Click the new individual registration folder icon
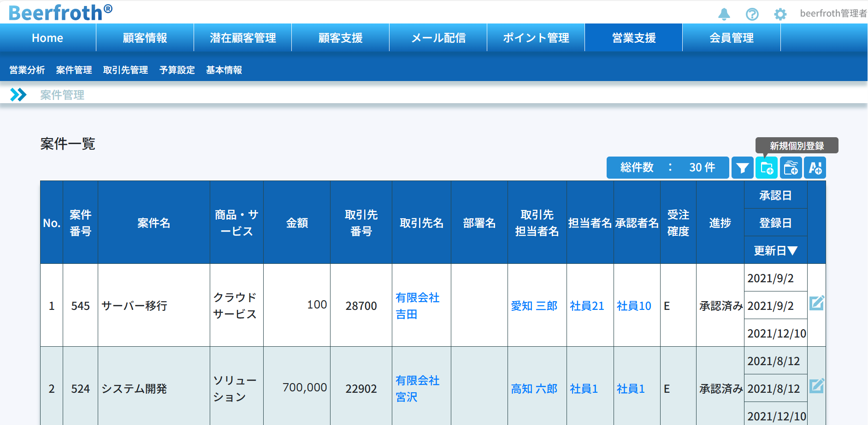Image resolution: width=868 pixels, height=425 pixels. tap(767, 168)
